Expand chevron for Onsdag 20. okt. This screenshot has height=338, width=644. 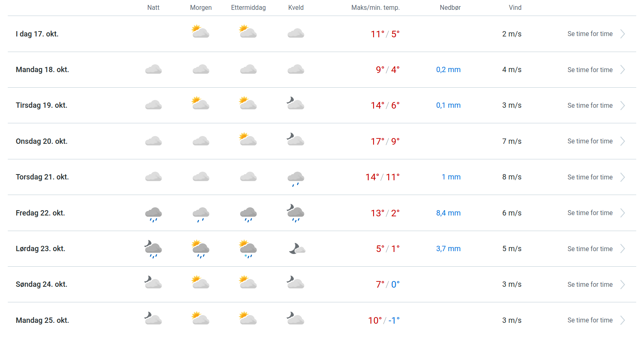[622, 141]
